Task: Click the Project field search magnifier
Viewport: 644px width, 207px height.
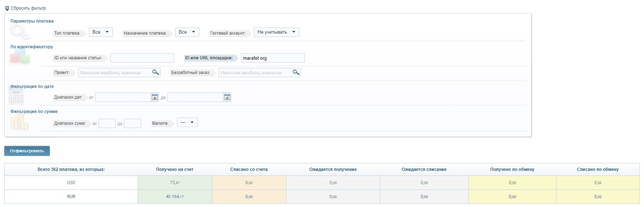Action: 155,73
